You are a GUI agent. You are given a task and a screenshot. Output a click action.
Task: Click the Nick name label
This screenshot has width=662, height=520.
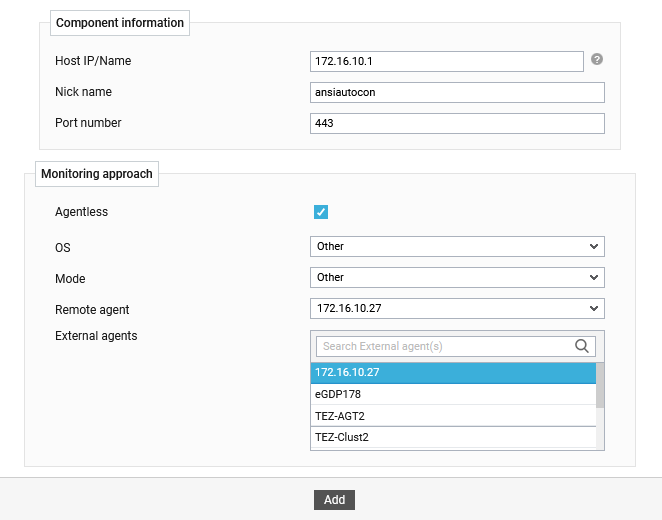[84, 92]
